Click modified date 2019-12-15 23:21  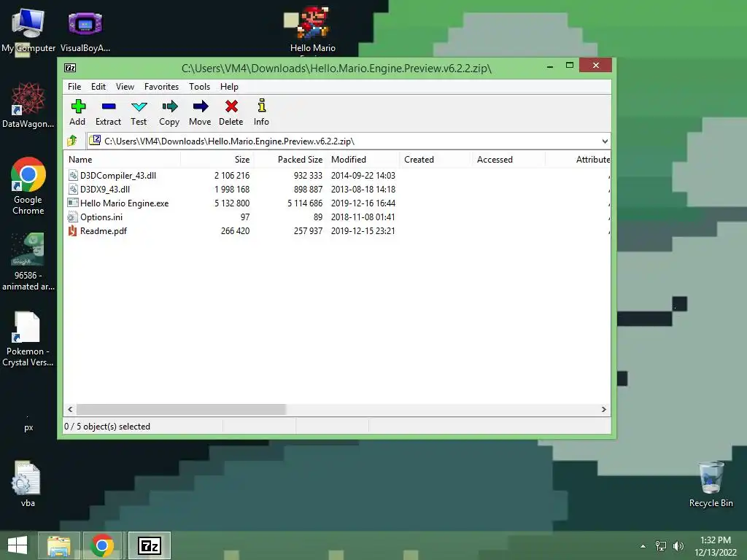pos(363,231)
